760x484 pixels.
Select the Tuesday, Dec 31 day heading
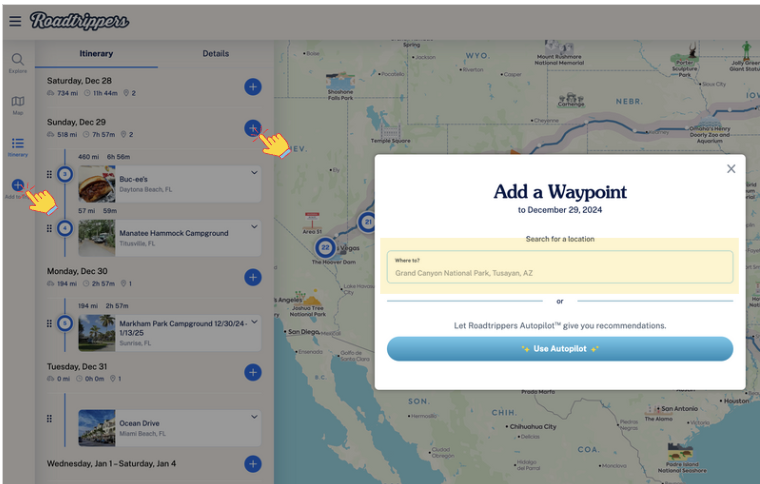coord(77,367)
